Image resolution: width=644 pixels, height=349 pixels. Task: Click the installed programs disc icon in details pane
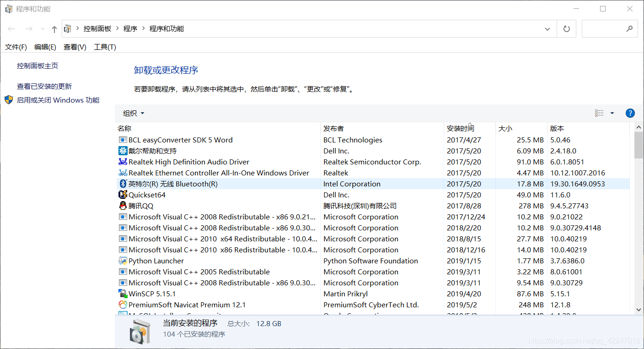[140, 332]
